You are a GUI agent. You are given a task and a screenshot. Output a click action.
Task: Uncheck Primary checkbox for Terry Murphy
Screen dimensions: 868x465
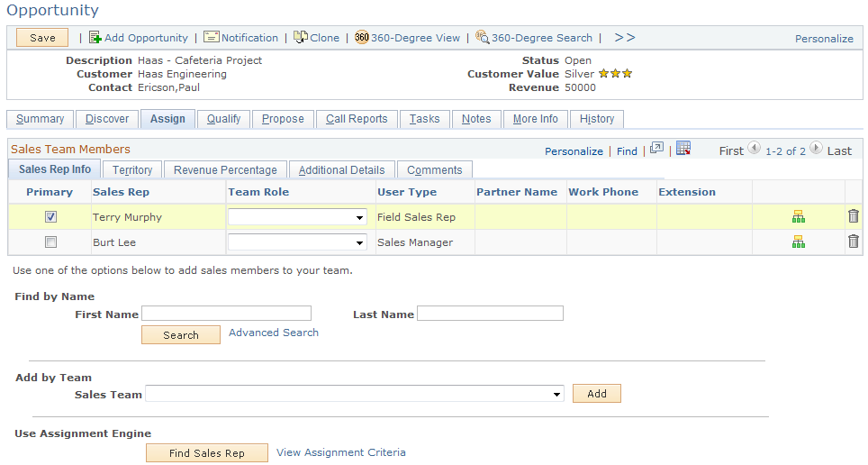pos(51,216)
